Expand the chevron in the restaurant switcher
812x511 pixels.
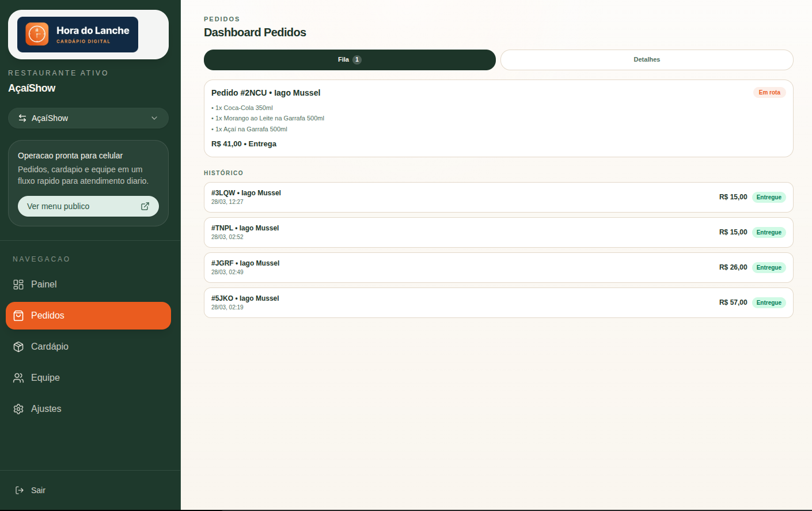[x=154, y=118]
